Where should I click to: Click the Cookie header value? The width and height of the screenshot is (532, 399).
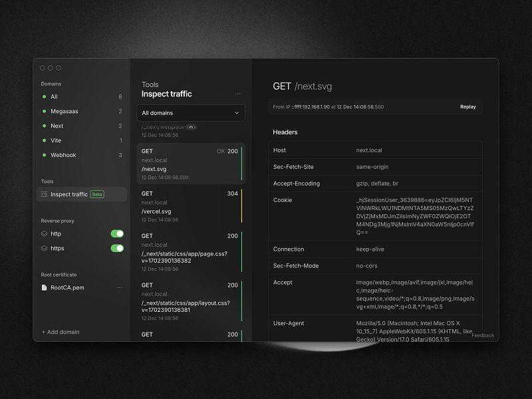pos(414,216)
